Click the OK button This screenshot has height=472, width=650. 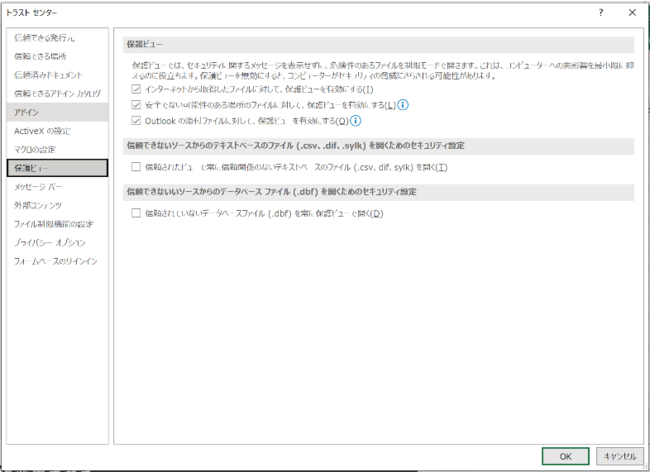[565, 456]
